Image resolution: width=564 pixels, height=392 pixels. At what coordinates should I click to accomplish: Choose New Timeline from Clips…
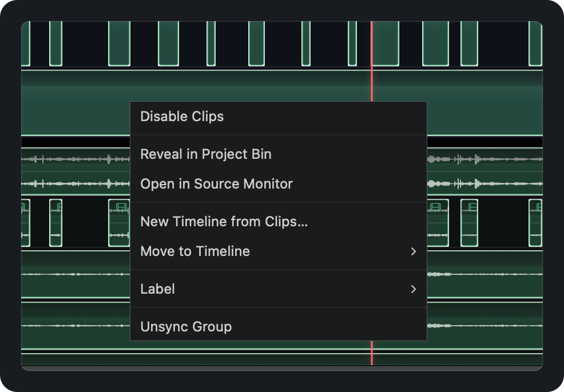pos(279,222)
